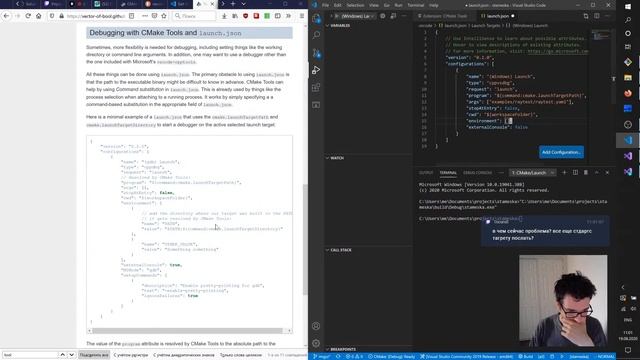Switch to OUTPUT panel tab
Screen dimensions: 640x360
click(426, 173)
